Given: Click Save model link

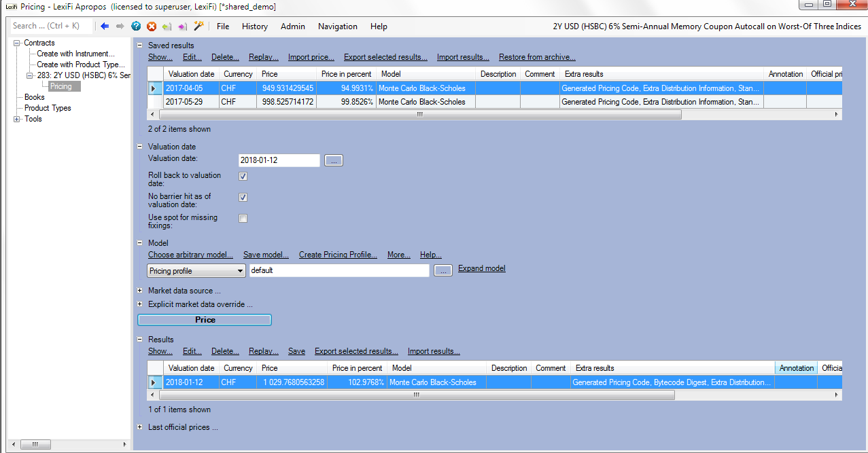Looking at the screenshot, I should [266, 255].
